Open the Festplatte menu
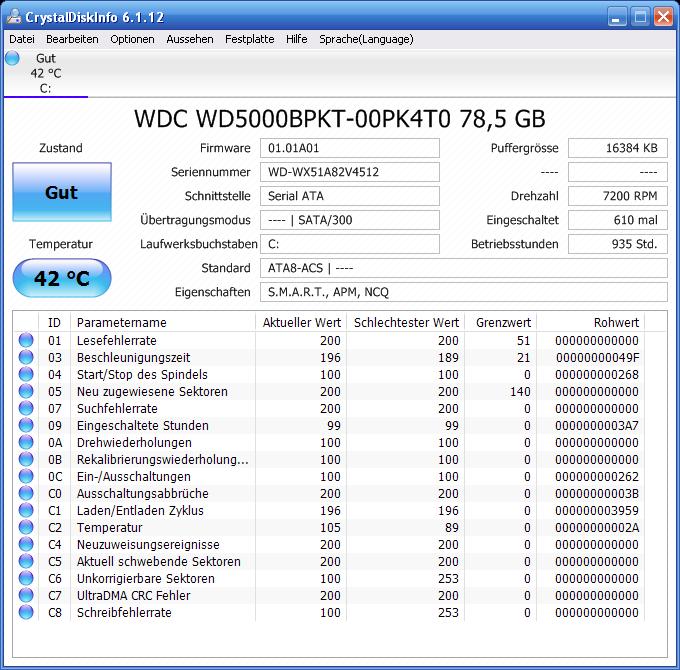 click(x=249, y=39)
